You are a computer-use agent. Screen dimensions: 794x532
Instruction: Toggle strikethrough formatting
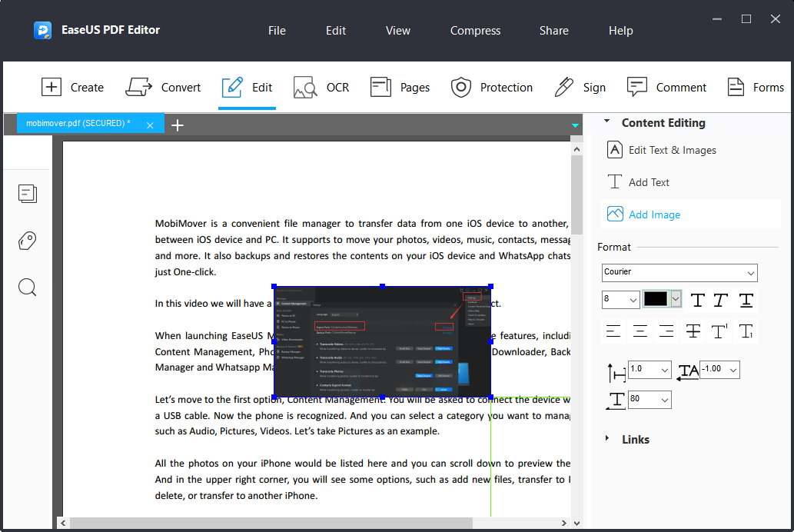pos(693,331)
